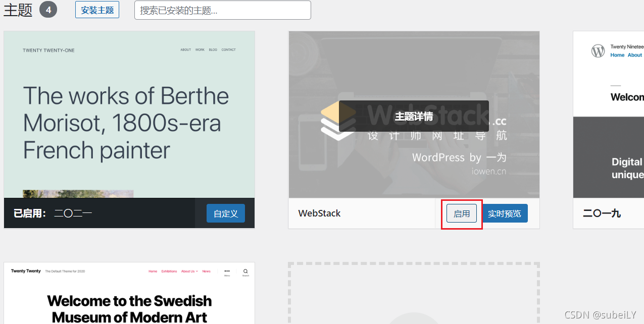The width and height of the screenshot is (644, 324).
Task: Select the Twenty Twenty theme thumbnail
Action: [x=129, y=293]
